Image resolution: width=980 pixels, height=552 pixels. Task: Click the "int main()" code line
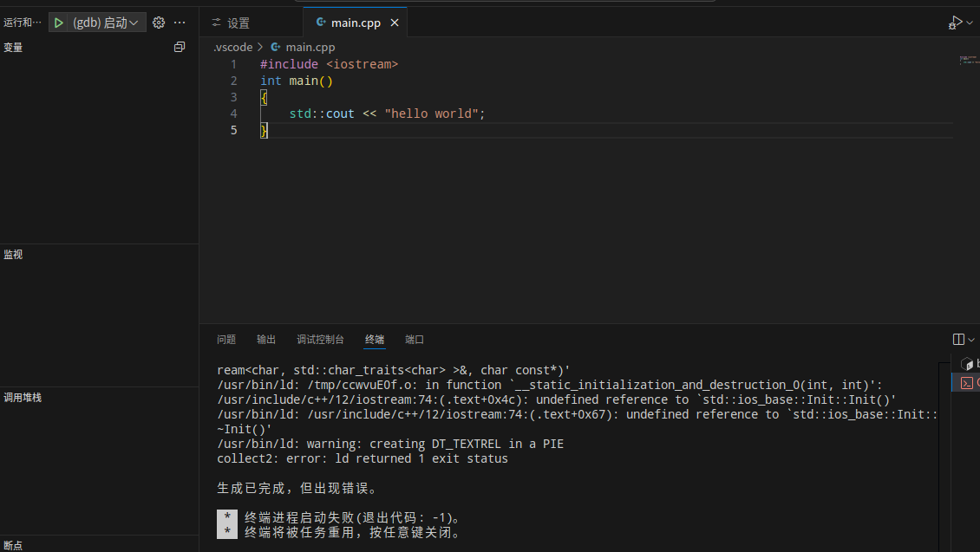pos(297,81)
